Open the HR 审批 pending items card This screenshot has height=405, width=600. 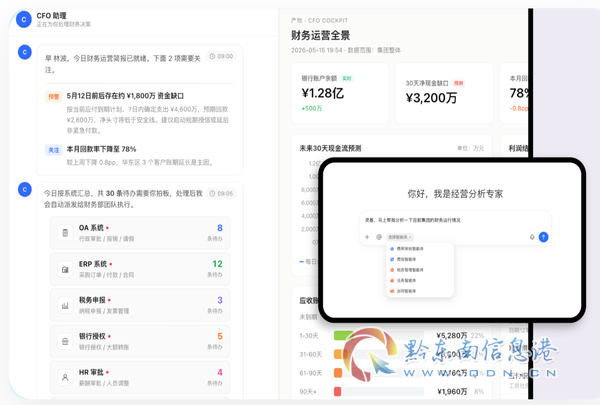tap(140, 377)
